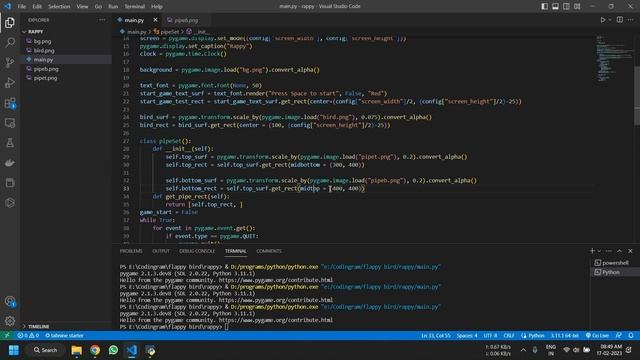Close the terminal panel
The width and height of the screenshot is (640, 360).
pos(630,251)
